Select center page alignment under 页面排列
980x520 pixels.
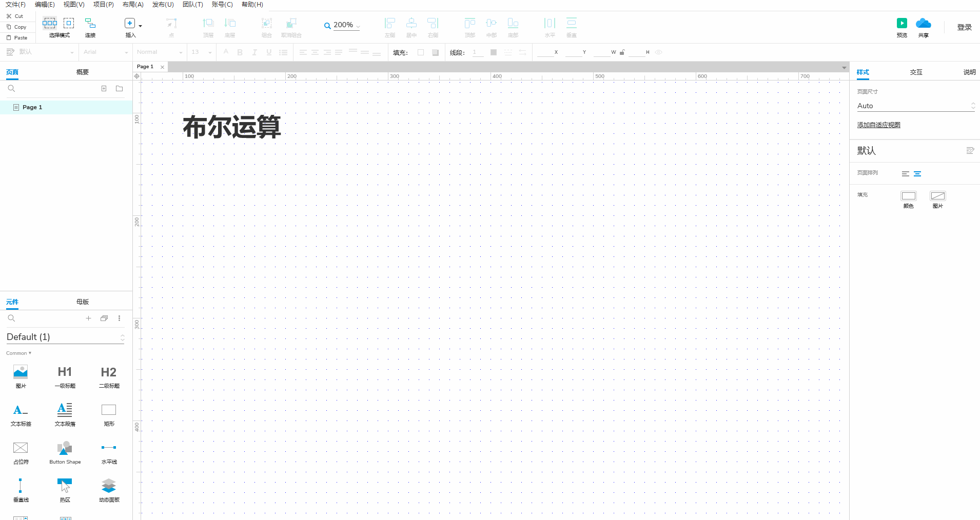pos(917,174)
